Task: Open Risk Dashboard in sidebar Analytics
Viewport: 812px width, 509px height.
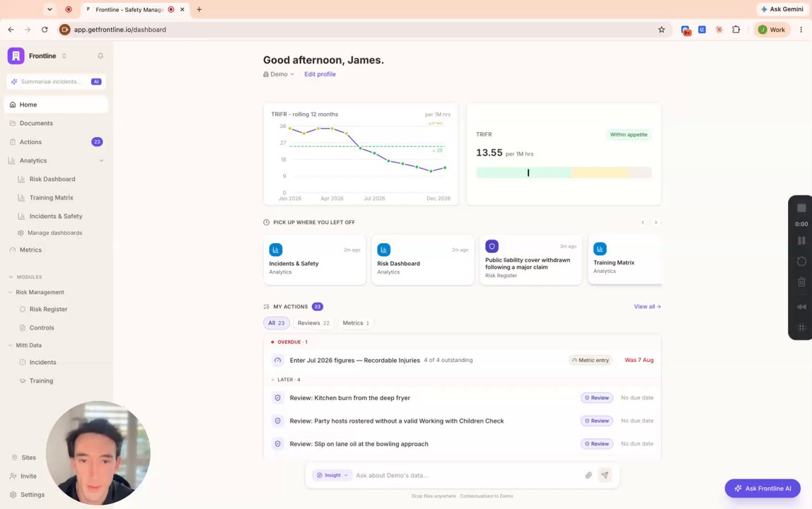Action: coord(52,179)
